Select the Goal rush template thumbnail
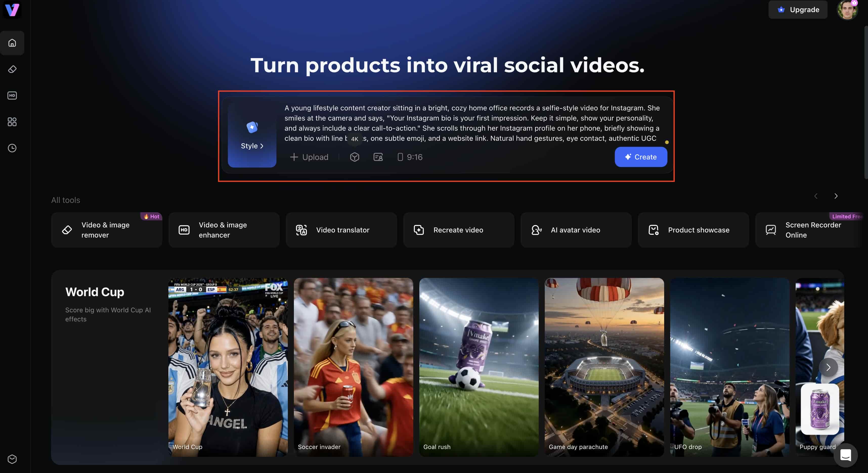The width and height of the screenshot is (868, 473). (x=479, y=367)
